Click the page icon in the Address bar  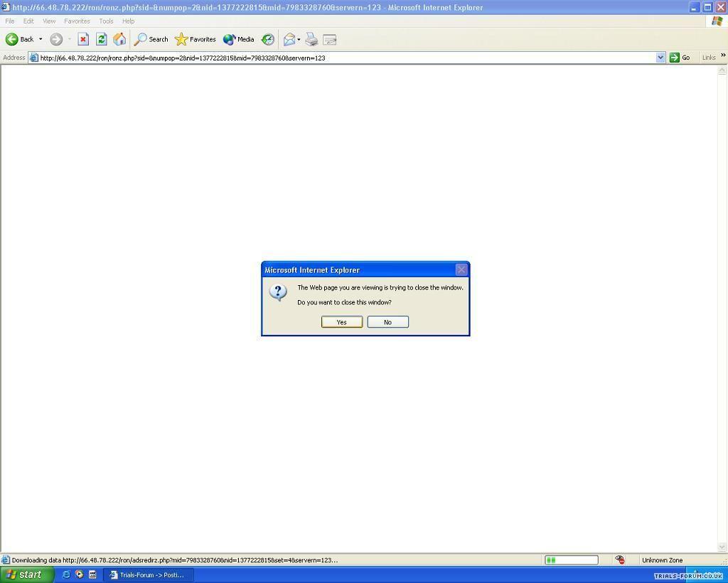(x=34, y=58)
